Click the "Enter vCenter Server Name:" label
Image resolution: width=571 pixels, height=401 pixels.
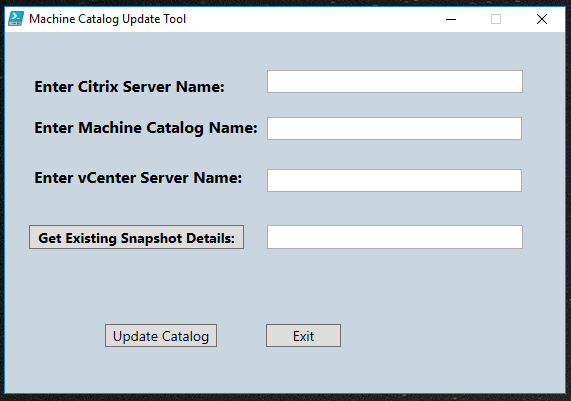(138, 178)
